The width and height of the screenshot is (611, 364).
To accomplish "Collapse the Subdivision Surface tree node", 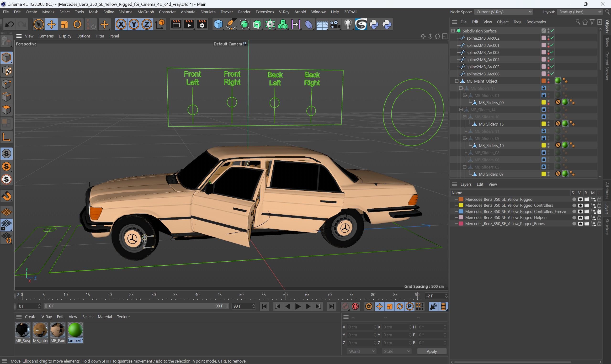I will (x=453, y=31).
